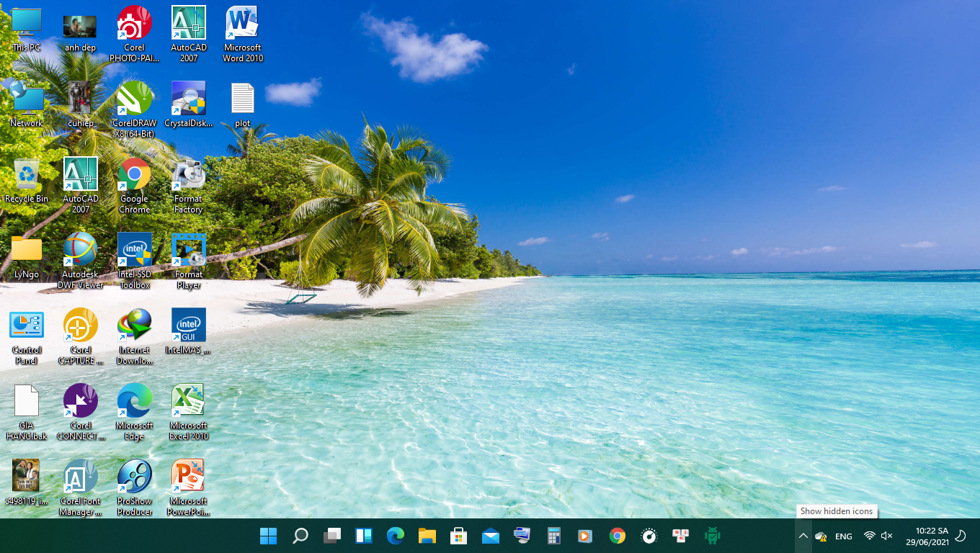Select the Microsoft PowerPoint shortcut
The image size is (980, 553).
pos(189,488)
